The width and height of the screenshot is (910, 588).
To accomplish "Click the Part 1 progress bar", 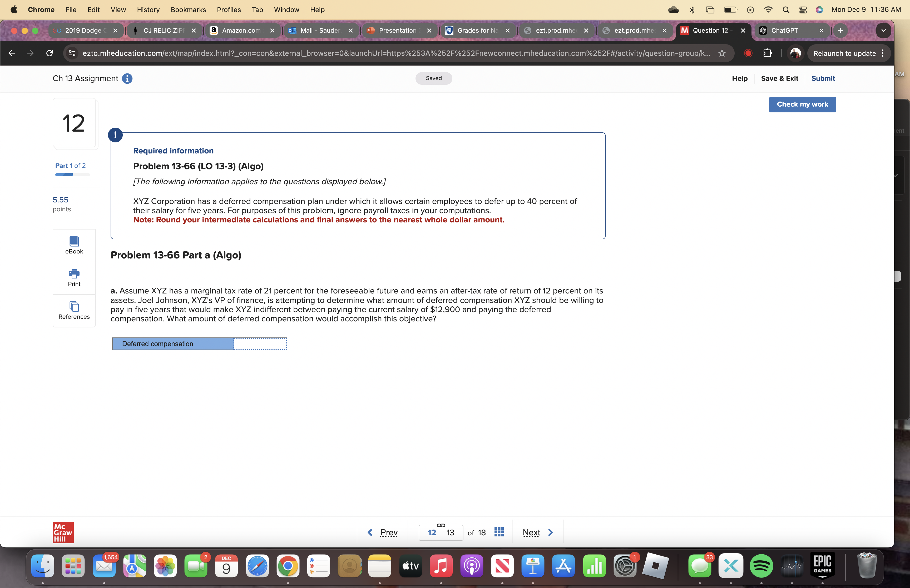I will (73, 175).
